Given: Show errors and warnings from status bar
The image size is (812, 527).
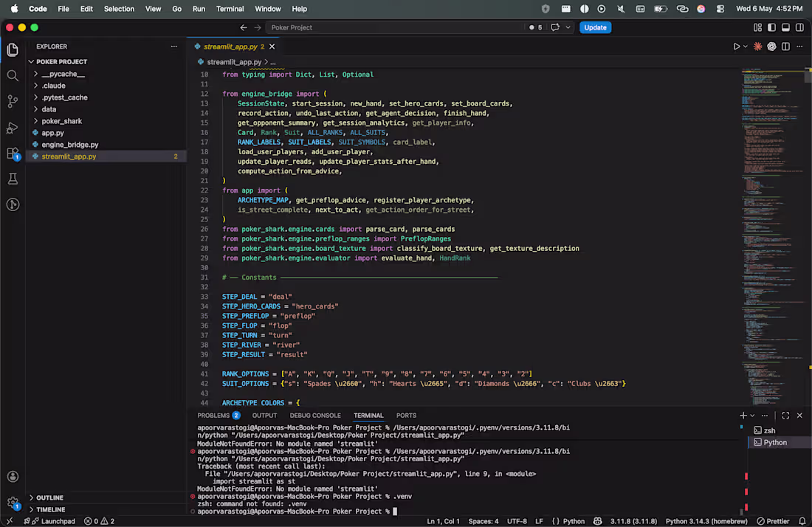Looking at the screenshot, I should pyautogui.click(x=99, y=521).
